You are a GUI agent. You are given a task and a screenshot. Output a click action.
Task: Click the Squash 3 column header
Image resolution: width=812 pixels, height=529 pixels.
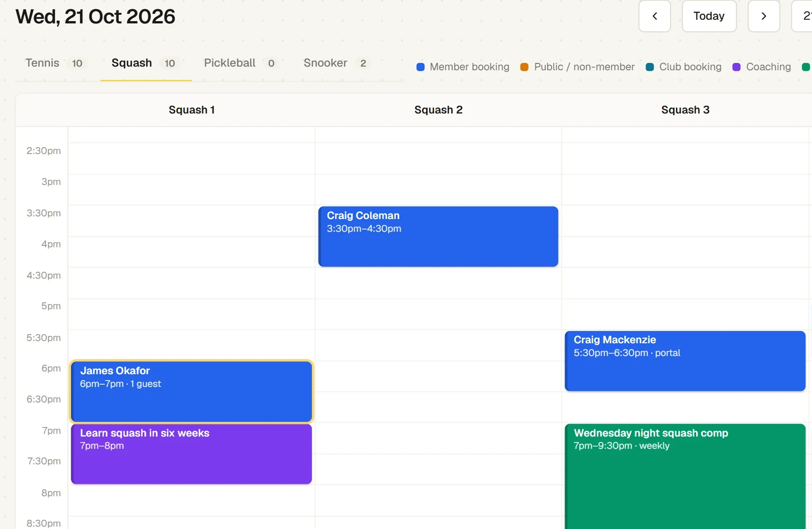point(685,110)
